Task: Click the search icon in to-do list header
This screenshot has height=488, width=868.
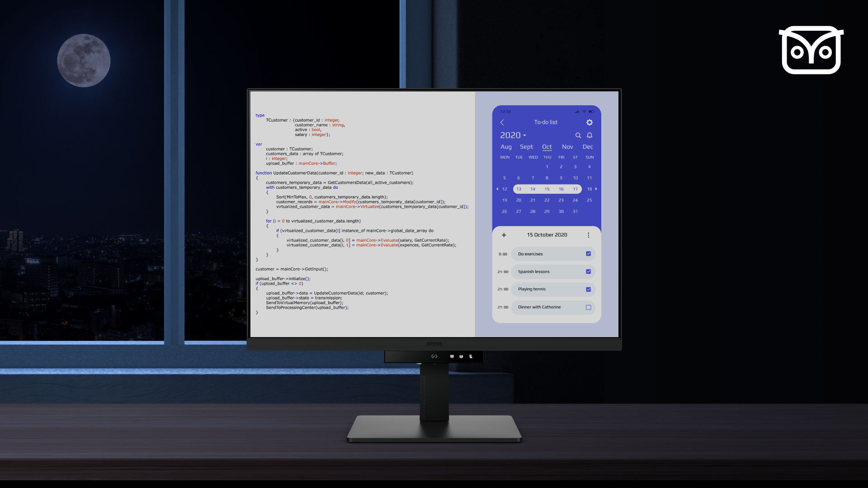Action: click(578, 135)
